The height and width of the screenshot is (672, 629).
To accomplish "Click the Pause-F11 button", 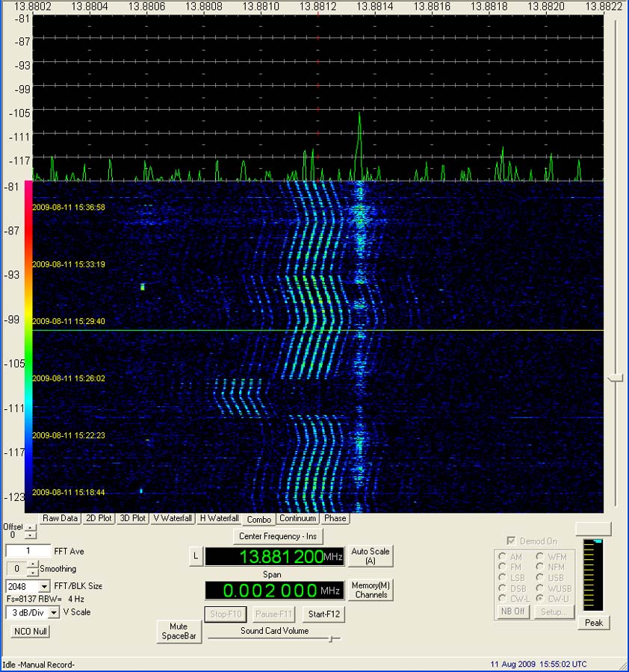I will coord(273,615).
